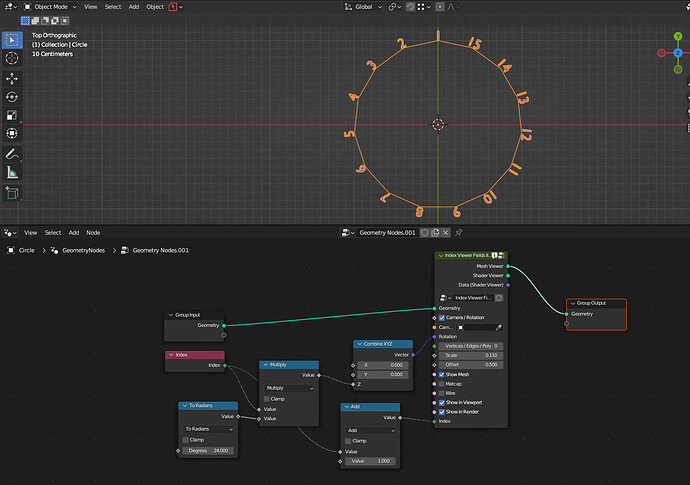Image resolution: width=690 pixels, height=485 pixels.
Task: Open the 3D viewport Add menu
Action: [134, 7]
